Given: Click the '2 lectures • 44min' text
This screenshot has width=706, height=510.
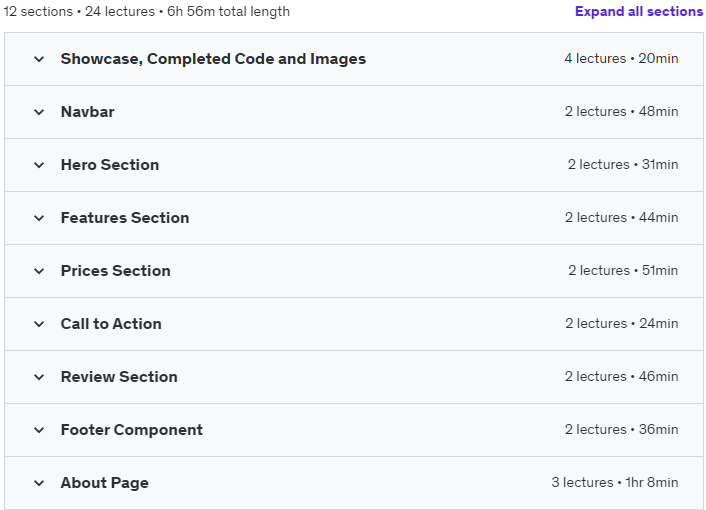Looking at the screenshot, I should coord(621,217).
